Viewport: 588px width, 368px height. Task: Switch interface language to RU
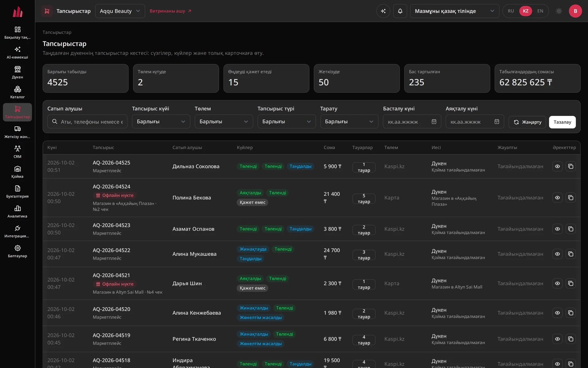511,11
